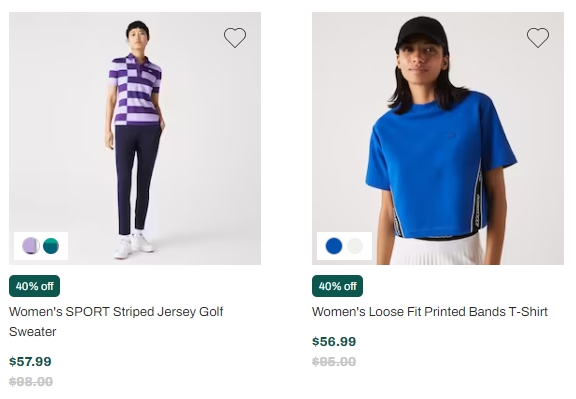The width and height of the screenshot is (576, 399).
Task: Select the lilac purple color swatch
Action: tap(31, 246)
